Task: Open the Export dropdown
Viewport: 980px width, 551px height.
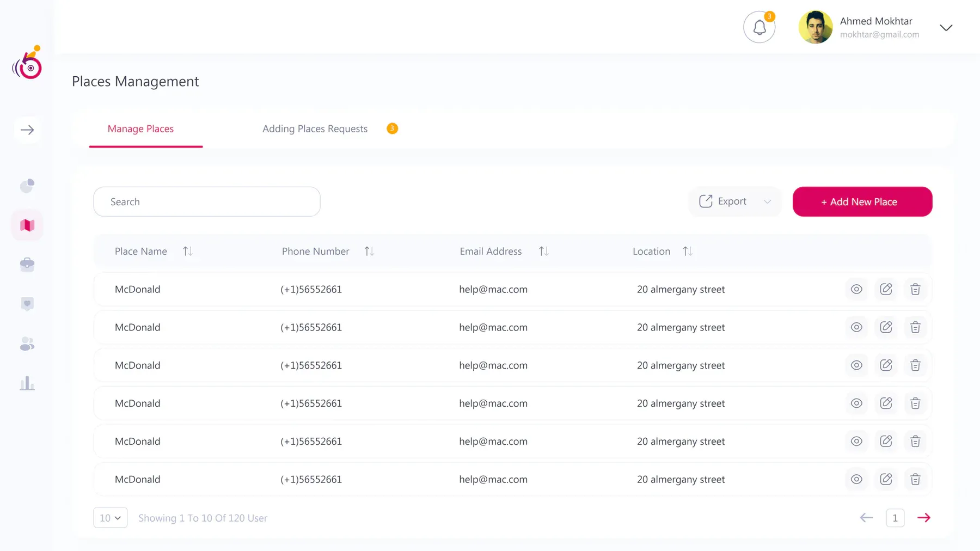Action: pyautogui.click(x=735, y=201)
